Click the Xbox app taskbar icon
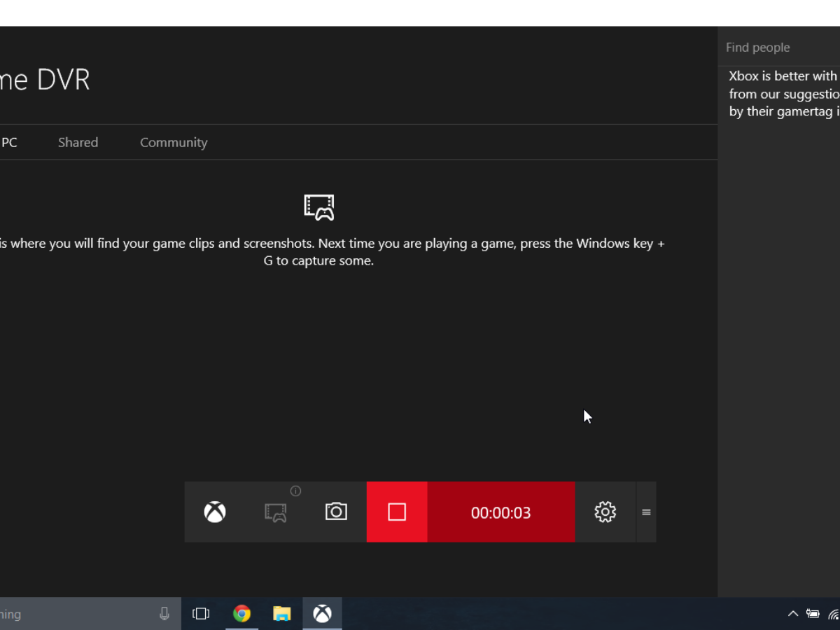The width and height of the screenshot is (840, 630). [322, 614]
